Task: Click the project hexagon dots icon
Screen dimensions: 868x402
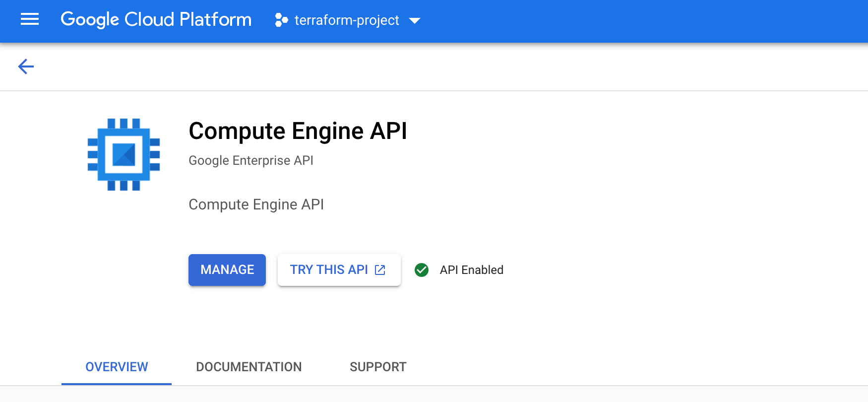Action: click(281, 20)
